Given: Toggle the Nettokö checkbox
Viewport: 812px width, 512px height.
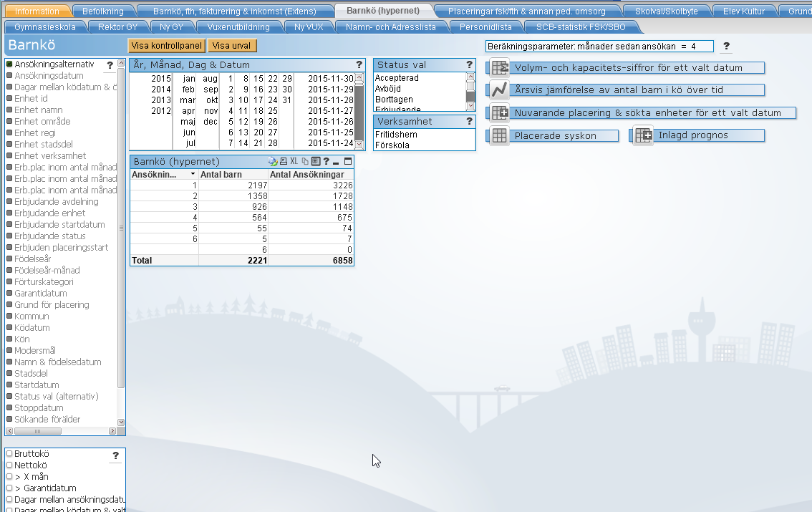Looking at the screenshot, I should [x=9, y=465].
